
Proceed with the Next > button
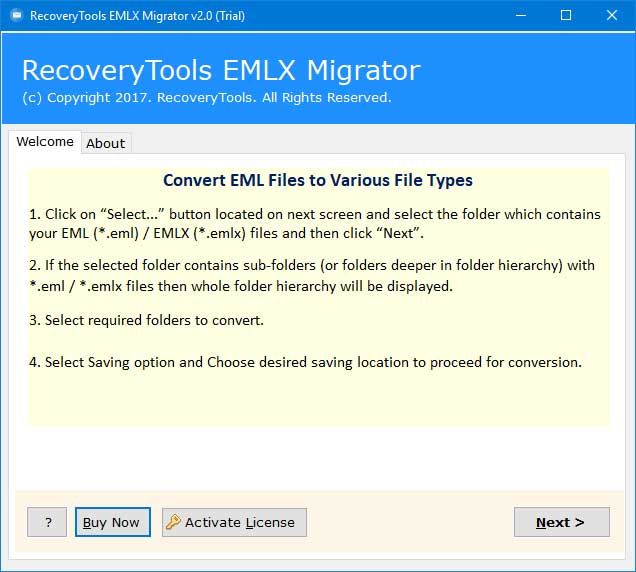pyautogui.click(x=562, y=522)
